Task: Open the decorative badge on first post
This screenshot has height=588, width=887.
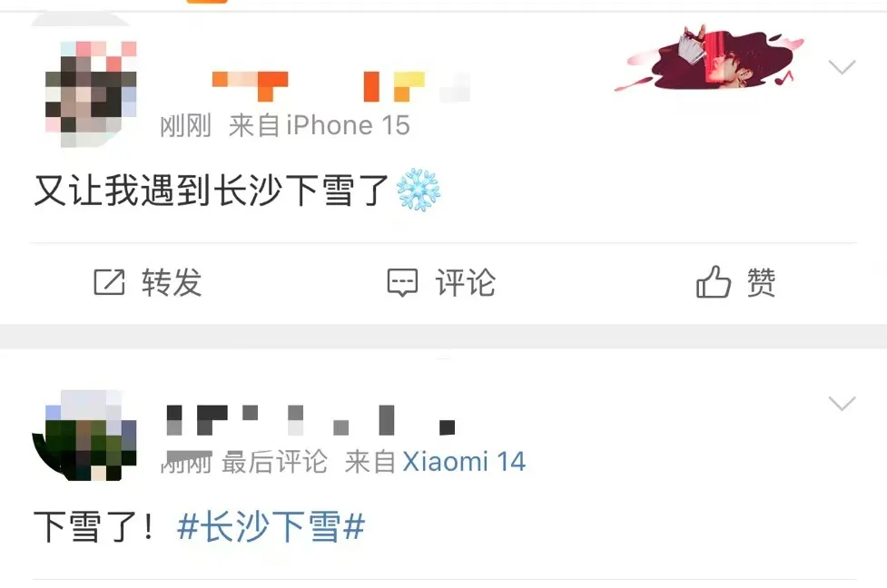Action: coord(709,58)
